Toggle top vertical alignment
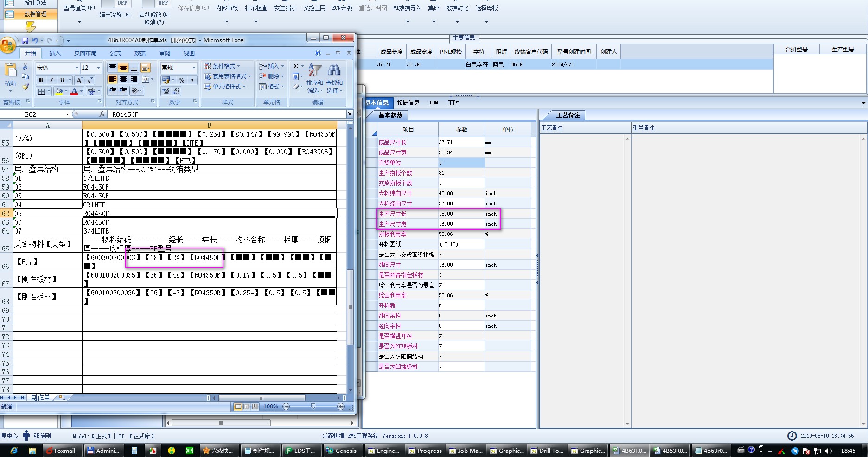The height and width of the screenshot is (457, 868). pos(113,68)
